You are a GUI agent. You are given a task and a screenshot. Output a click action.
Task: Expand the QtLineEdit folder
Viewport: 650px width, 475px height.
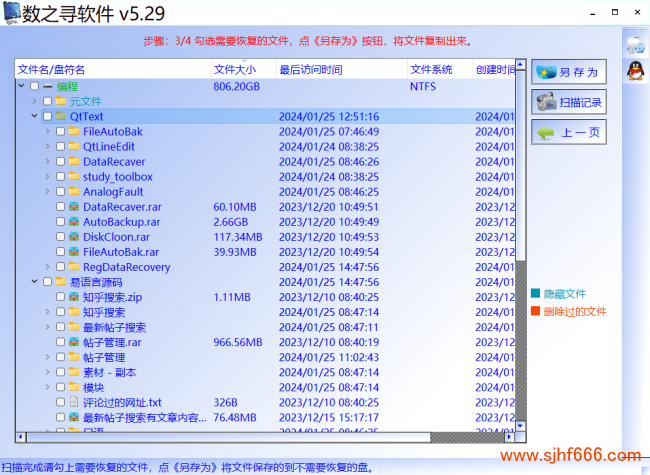point(47,146)
